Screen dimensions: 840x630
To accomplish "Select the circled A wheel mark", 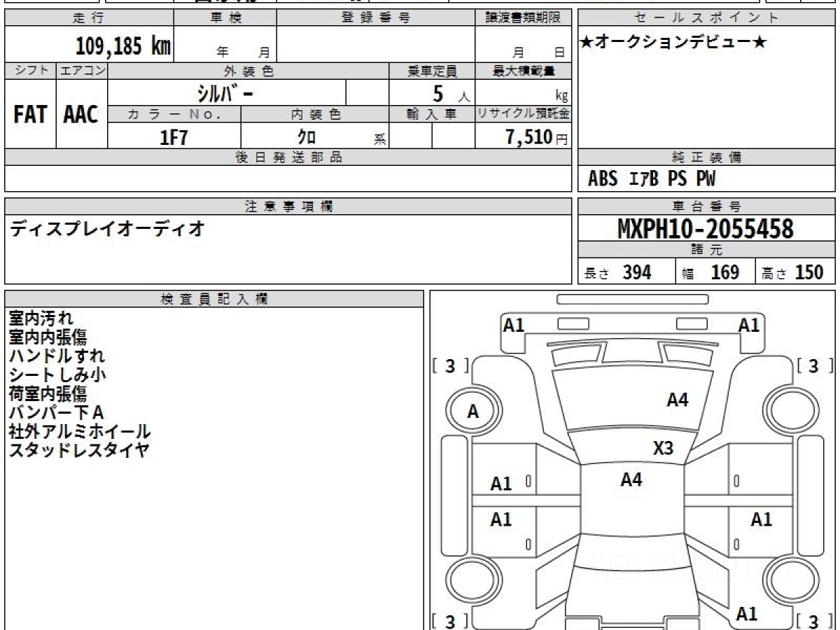I will [x=472, y=412].
